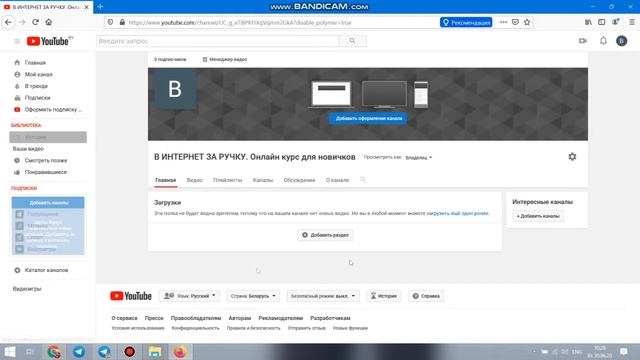
Task: Switch to the О канале tab
Action: [x=337, y=180]
